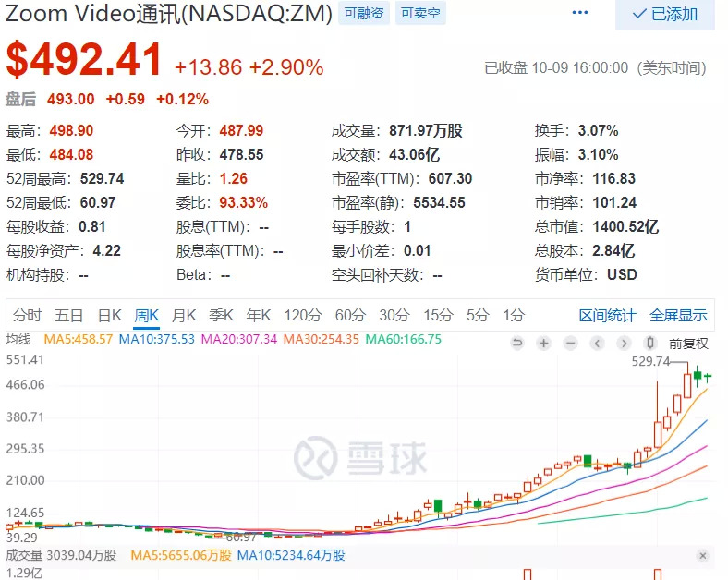This screenshot has height=580, width=728.
Task: Click the 总股本 value 2.84亿
Action: click(613, 250)
